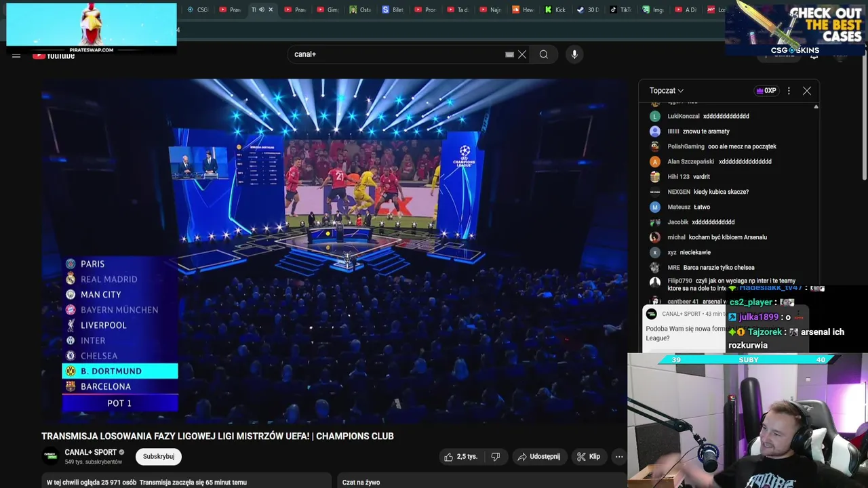The height and width of the screenshot is (488, 868).
Task: Click the Liverpool club crest
Action: click(x=71, y=325)
